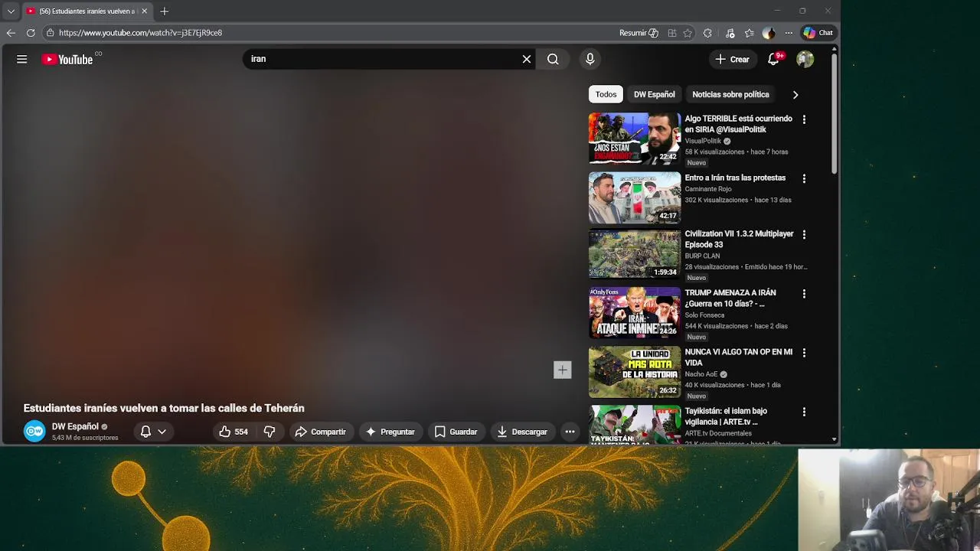Viewport: 980px width, 551px height.
Task: Expand notification options chevron beside bell
Action: pyautogui.click(x=162, y=432)
